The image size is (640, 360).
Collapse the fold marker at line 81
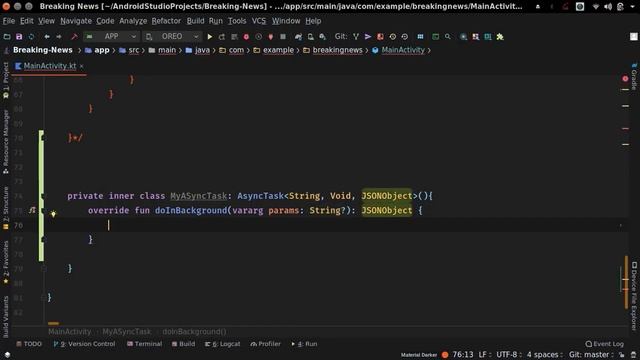tap(44, 298)
